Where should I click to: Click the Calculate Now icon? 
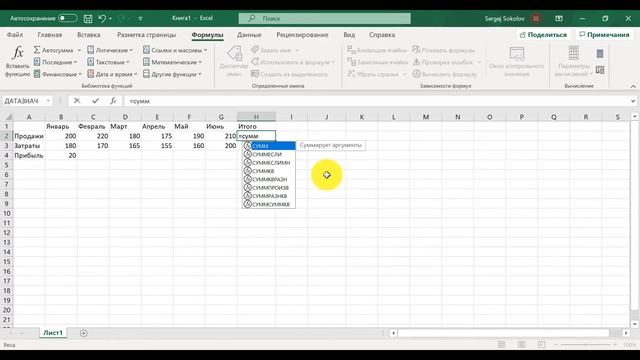point(600,53)
